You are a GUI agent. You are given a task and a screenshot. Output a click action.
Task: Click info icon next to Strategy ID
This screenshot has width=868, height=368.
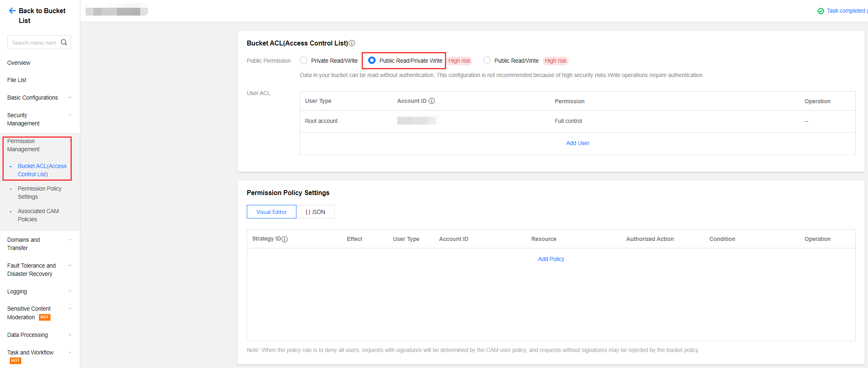click(285, 239)
